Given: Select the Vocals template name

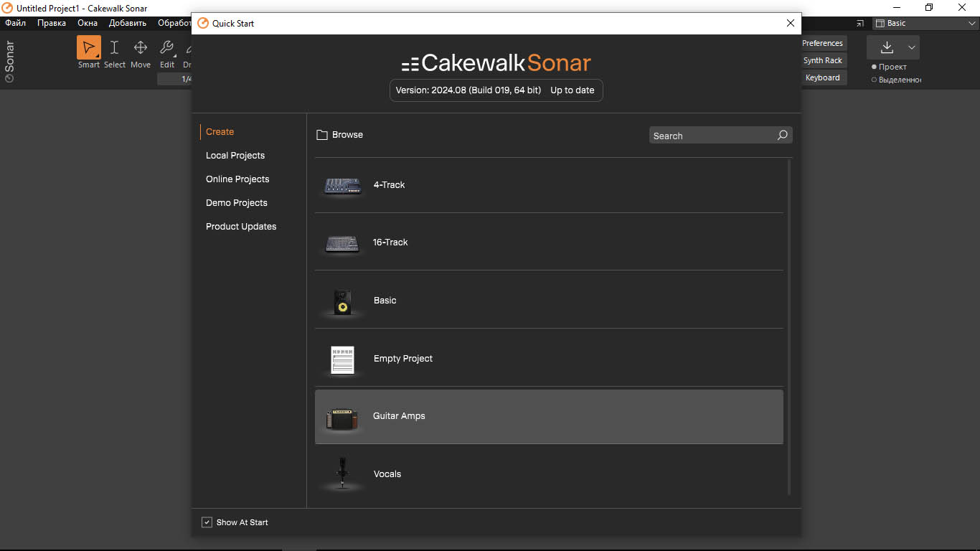Looking at the screenshot, I should 387,474.
